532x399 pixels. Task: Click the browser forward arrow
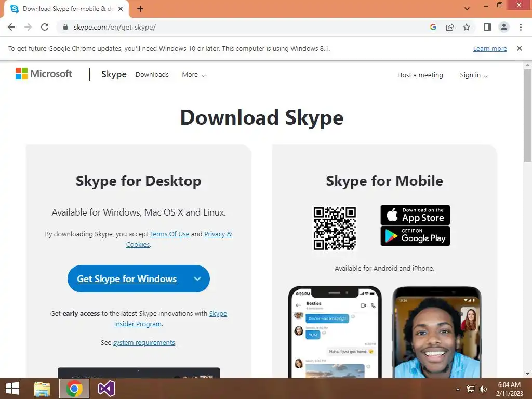coord(28,27)
